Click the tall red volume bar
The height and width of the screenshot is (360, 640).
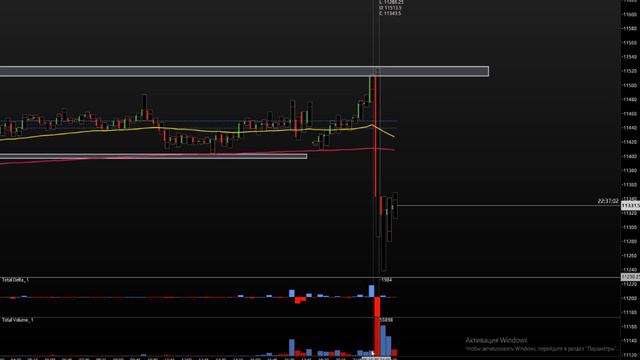pyautogui.click(x=377, y=336)
